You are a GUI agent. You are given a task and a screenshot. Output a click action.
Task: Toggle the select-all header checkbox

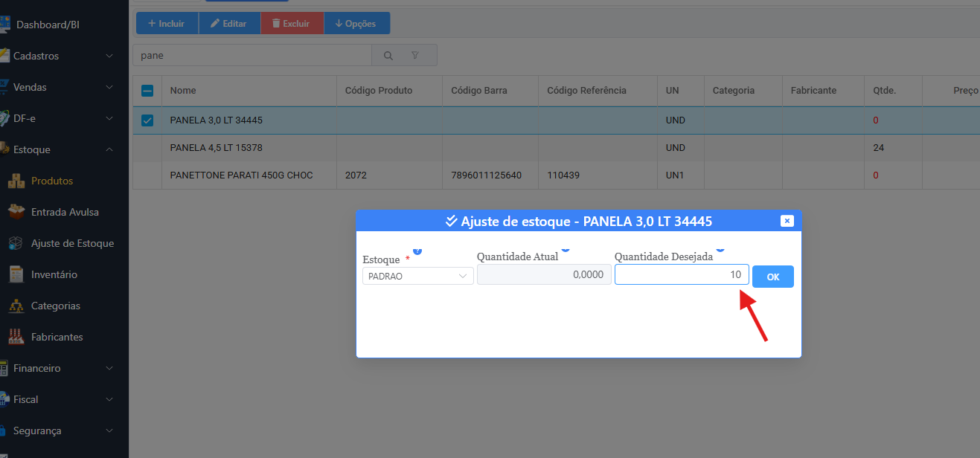[x=147, y=91]
